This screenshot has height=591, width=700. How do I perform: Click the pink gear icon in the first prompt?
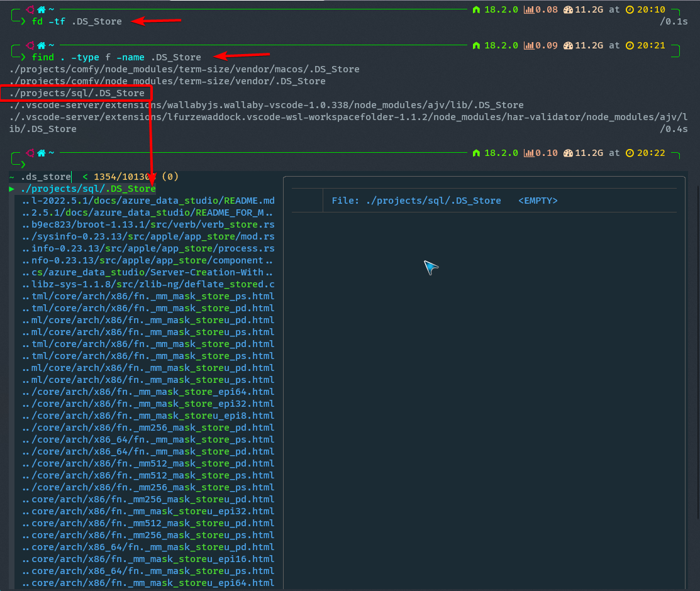tap(31, 9)
